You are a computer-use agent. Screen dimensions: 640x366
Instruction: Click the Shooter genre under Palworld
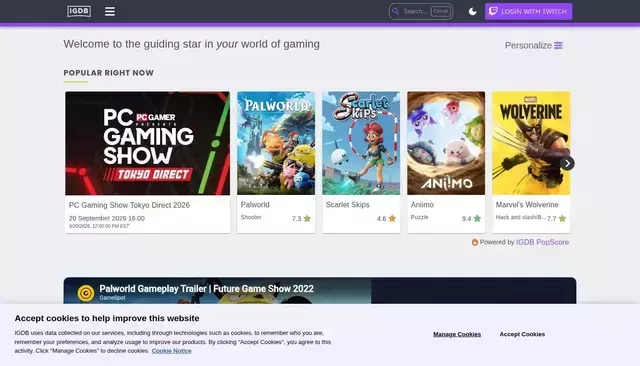coord(251,217)
